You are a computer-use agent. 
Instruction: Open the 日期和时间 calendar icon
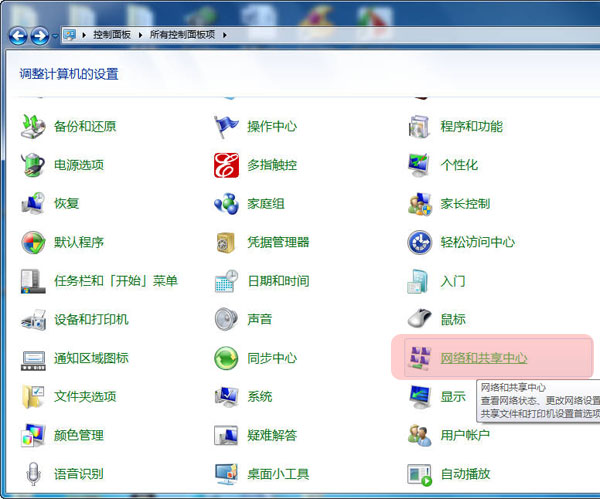(227, 281)
